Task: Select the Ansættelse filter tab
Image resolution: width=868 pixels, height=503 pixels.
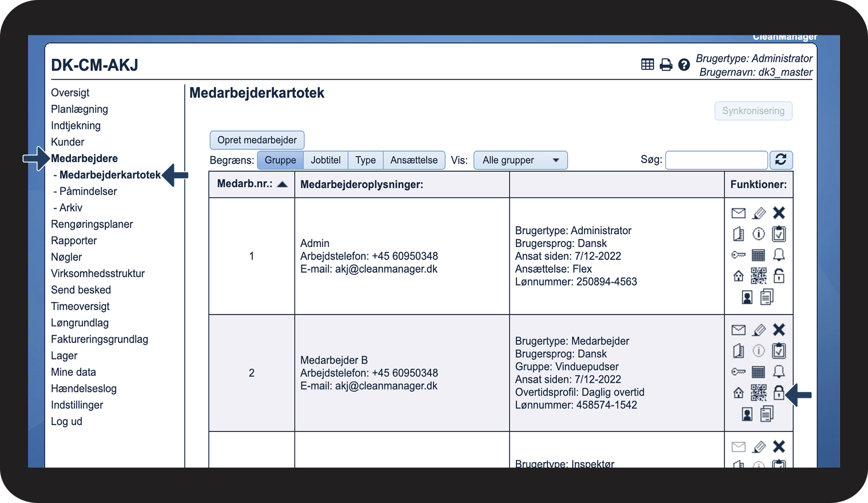Action: (414, 160)
